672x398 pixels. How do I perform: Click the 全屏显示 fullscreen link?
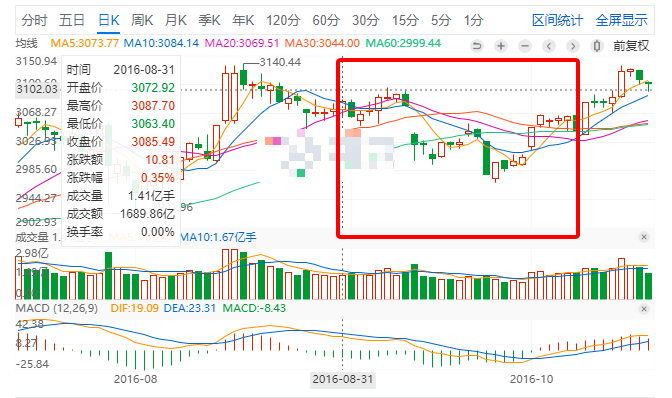621,20
